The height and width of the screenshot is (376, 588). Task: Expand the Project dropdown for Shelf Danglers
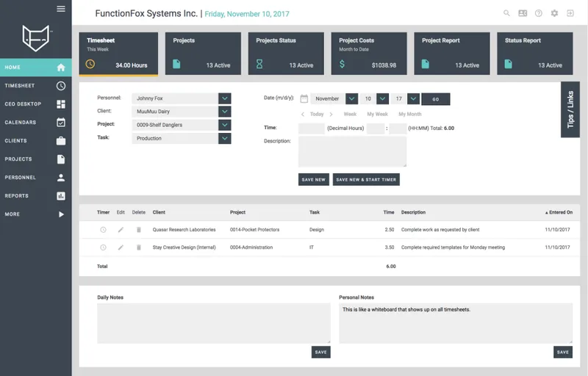tap(225, 125)
